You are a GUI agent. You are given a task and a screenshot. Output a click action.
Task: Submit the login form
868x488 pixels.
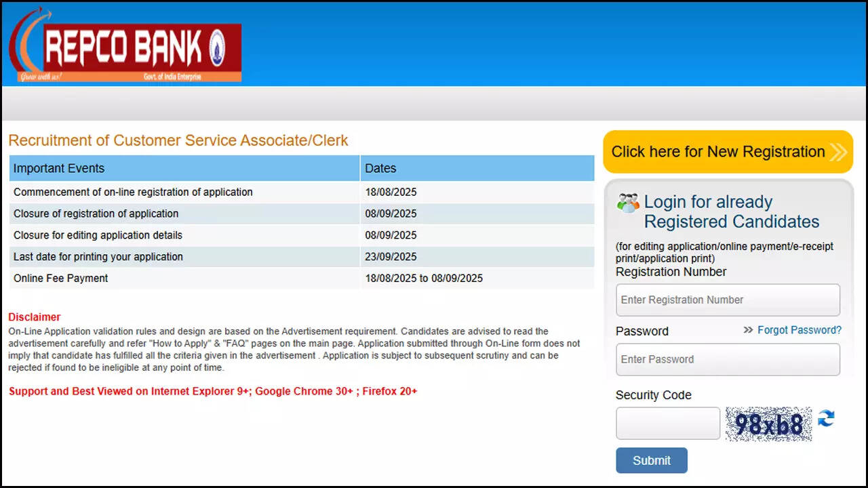(x=652, y=460)
